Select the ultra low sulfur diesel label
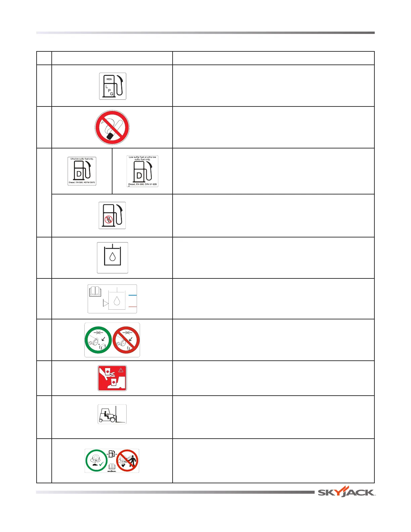 pos(82,171)
